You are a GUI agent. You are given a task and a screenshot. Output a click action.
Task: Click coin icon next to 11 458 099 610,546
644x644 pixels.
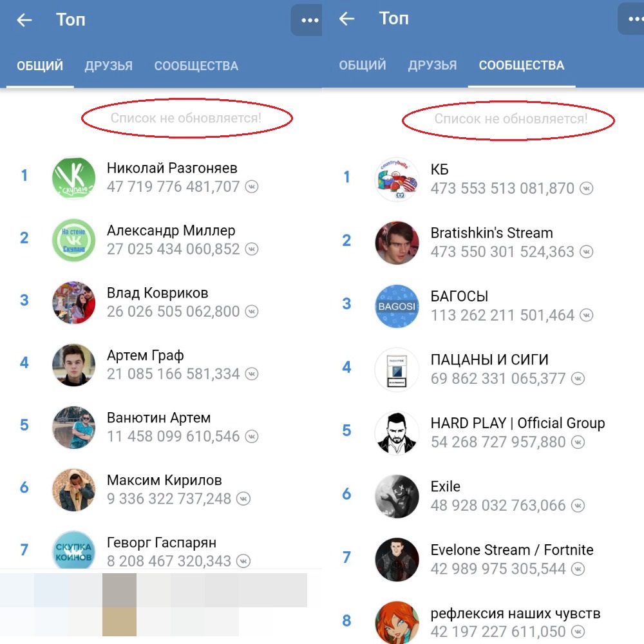click(x=252, y=436)
